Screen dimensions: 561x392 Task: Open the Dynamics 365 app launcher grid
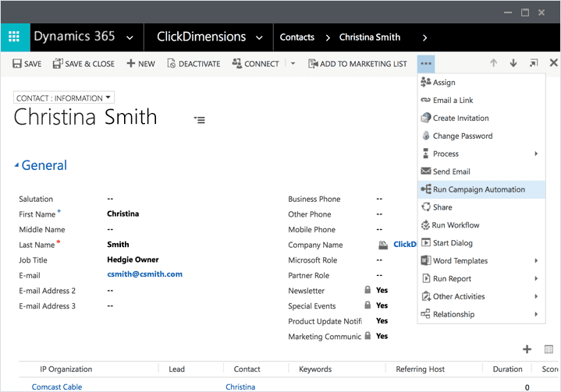pyautogui.click(x=14, y=37)
